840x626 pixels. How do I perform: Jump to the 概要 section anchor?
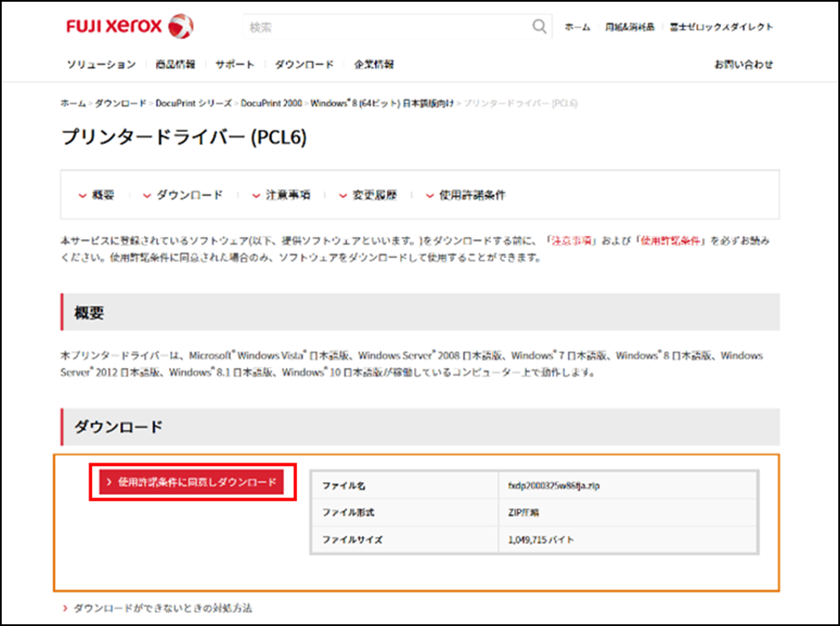click(x=96, y=195)
